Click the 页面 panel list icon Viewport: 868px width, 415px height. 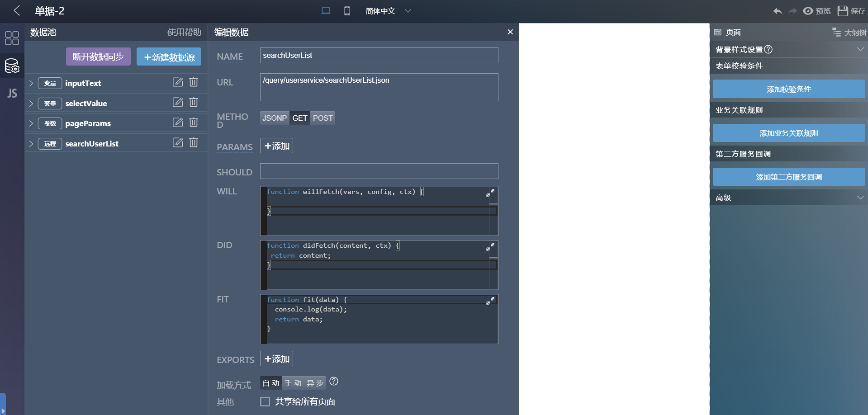(718, 32)
